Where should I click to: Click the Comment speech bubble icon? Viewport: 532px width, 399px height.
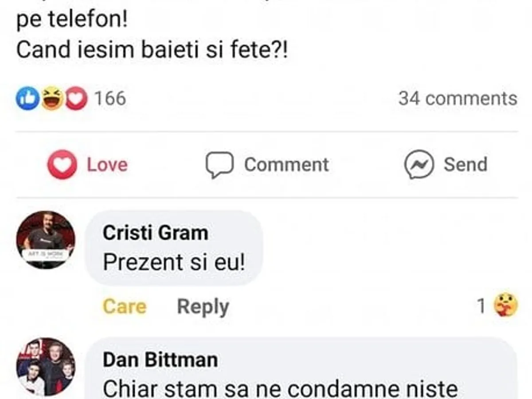pyautogui.click(x=219, y=164)
